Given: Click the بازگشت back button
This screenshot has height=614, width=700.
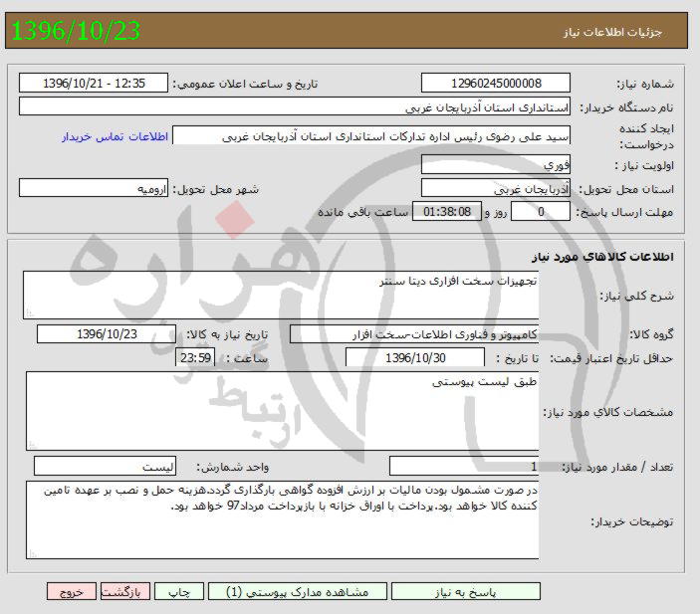Looking at the screenshot, I should coord(125,592).
